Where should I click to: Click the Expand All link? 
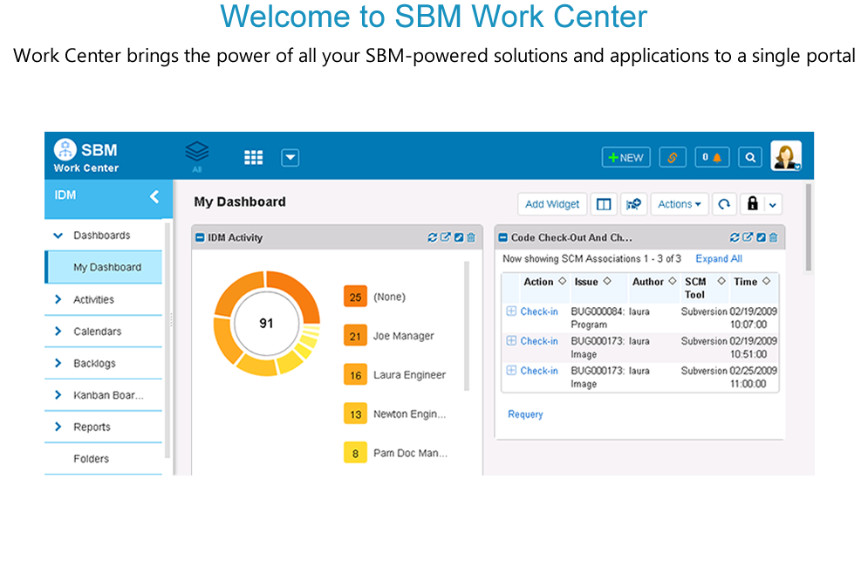(x=719, y=259)
